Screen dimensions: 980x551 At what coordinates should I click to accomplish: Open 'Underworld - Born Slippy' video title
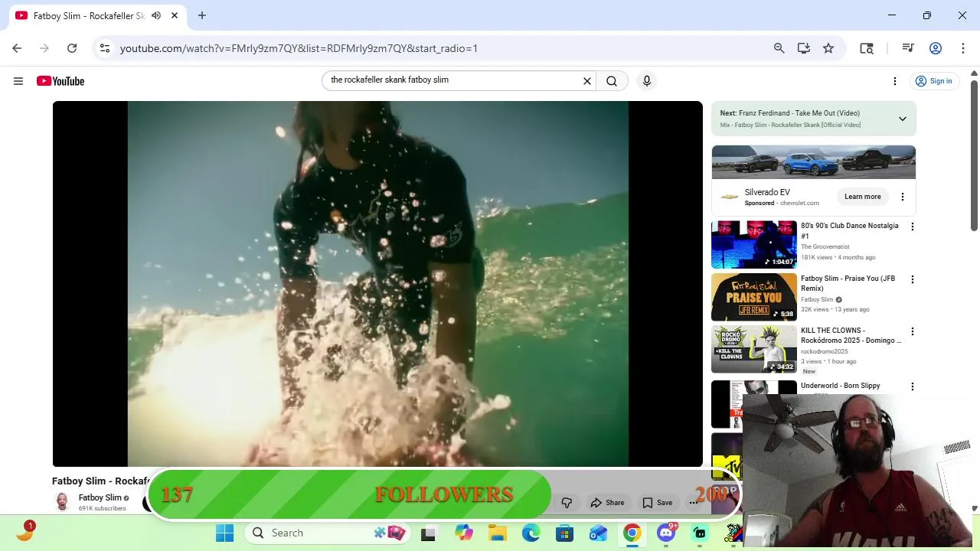tap(841, 386)
